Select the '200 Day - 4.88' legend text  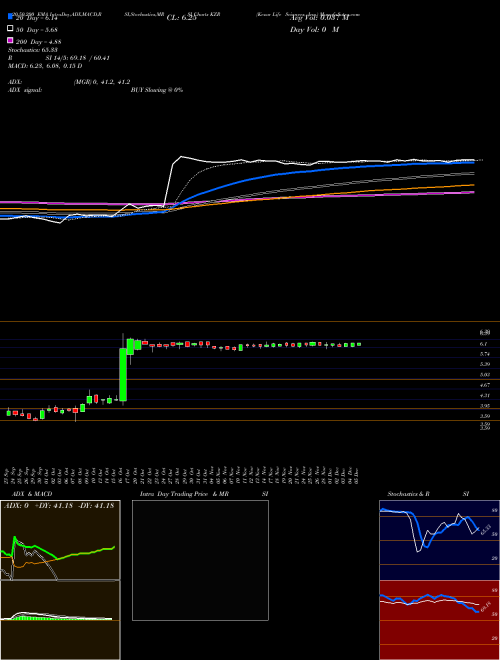(x=39, y=41)
